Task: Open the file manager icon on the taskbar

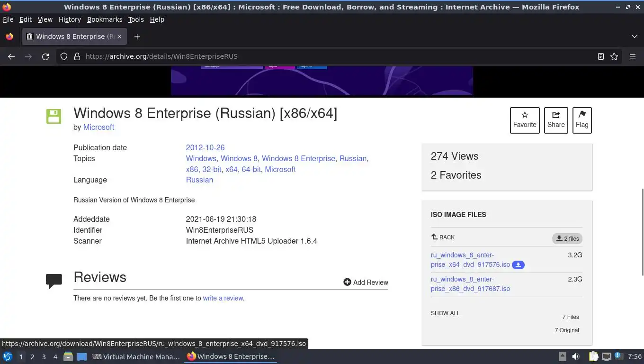Action: [68, 356]
